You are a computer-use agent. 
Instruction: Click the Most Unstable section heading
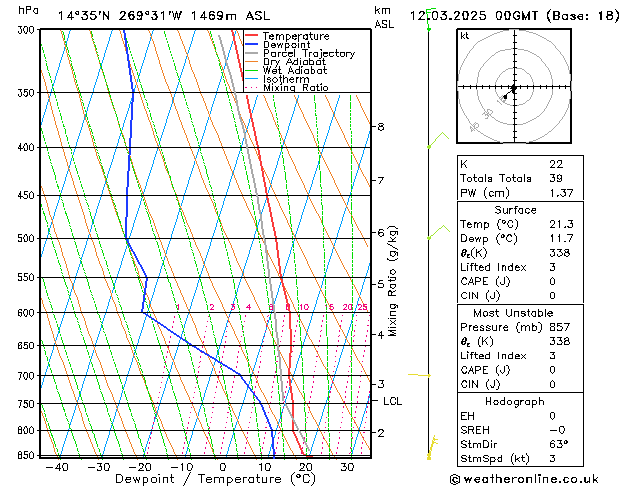pyautogui.click(x=515, y=313)
